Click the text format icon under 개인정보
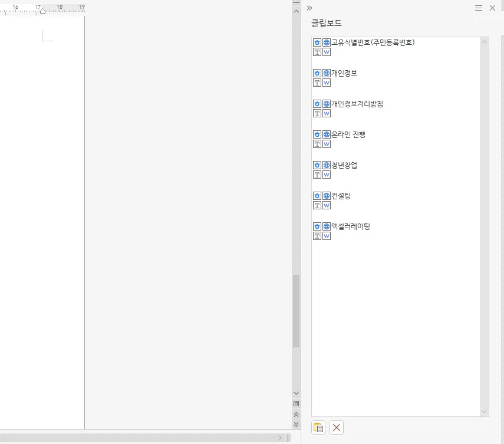The image size is (504, 444). click(317, 83)
